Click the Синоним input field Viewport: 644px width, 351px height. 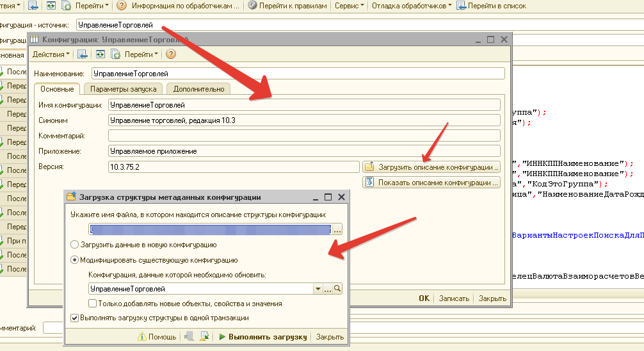pos(304,120)
